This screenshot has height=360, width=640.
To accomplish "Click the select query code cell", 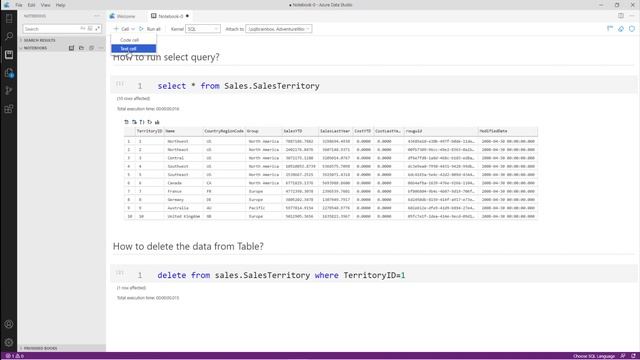I will pos(373,86).
